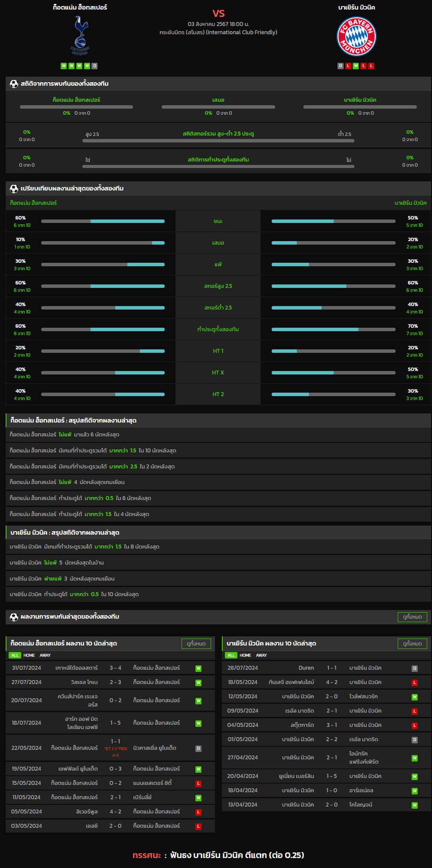This screenshot has height=868, width=432.
Task: Click the soccer ball icon beside ผลงานการพบกันล่าสุดของทั้งสองทีม
Action: click(x=14, y=617)
